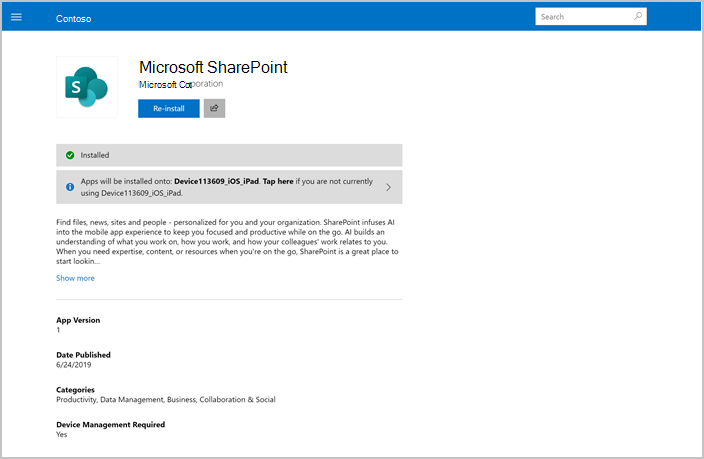Click the App Version label
704x459 pixels.
pyautogui.click(x=78, y=320)
